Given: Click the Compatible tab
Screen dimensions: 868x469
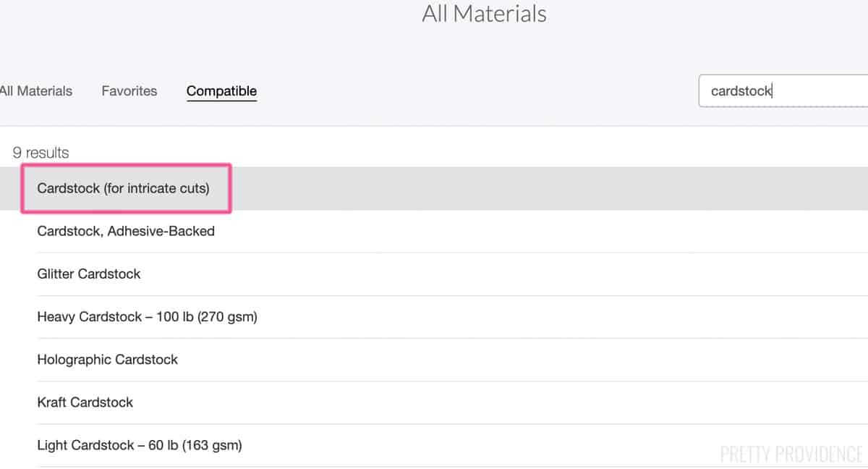Looking at the screenshot, I should [221, 91].
